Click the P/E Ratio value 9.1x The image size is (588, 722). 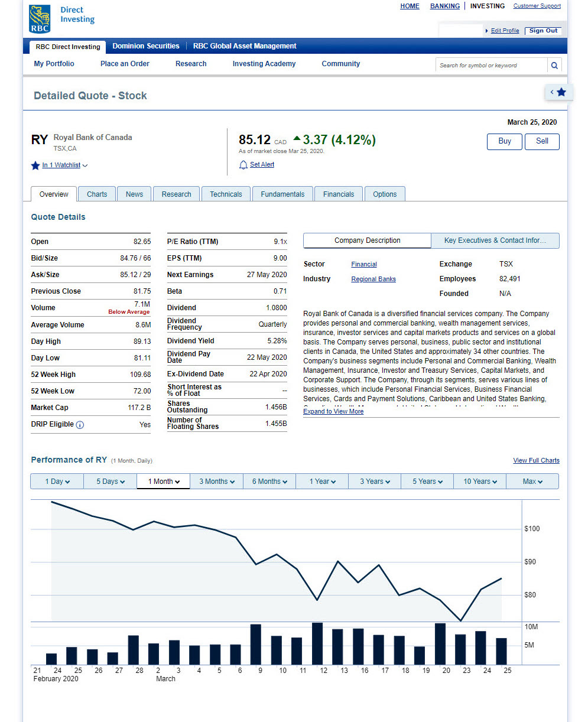[280, 242]
